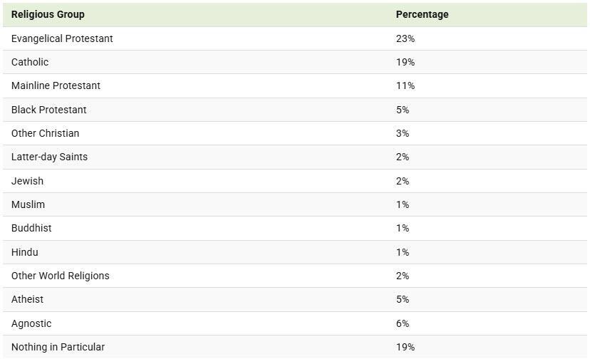590x364 pixels.
Task: Select the 11% percentage value
Action: pos(405,85)
